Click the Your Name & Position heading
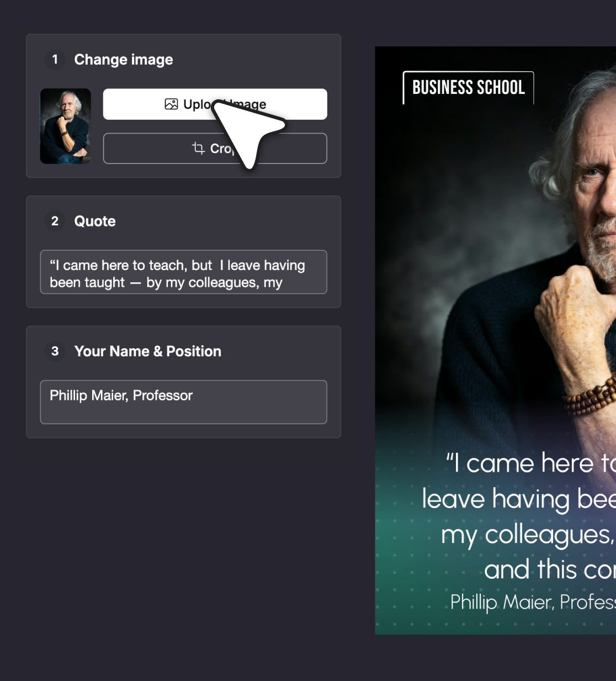Screen dimensions: 616x681 pos(148,351)
